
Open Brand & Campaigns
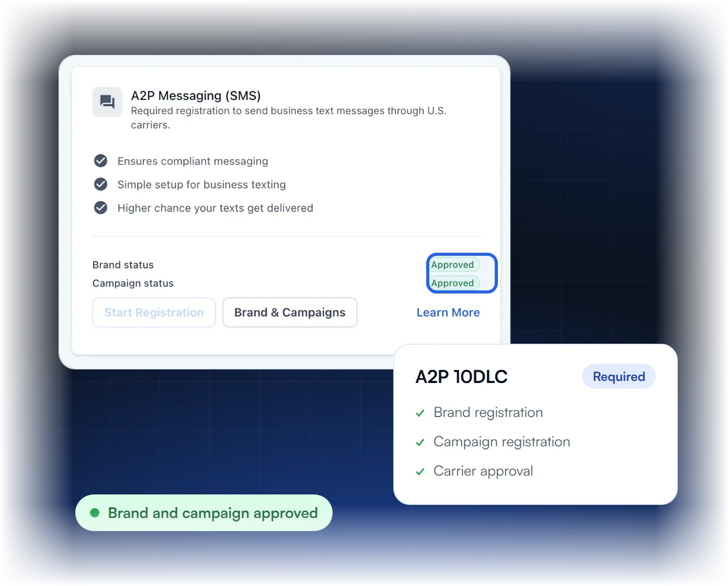[x=290, y=312]
